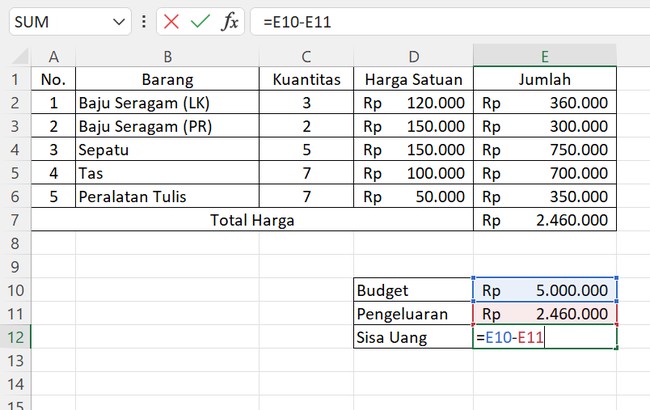This screenshot has width=650, height=410.
Task: Click the Budget value cell E10
Action: tap(545, 290)
